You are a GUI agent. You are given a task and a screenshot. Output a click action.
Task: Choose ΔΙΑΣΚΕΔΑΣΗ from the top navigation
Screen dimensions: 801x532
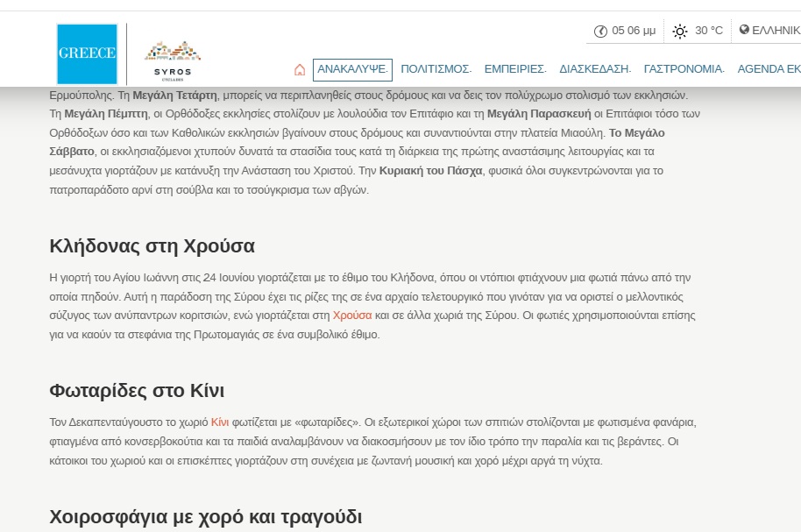tap(595, 69)
